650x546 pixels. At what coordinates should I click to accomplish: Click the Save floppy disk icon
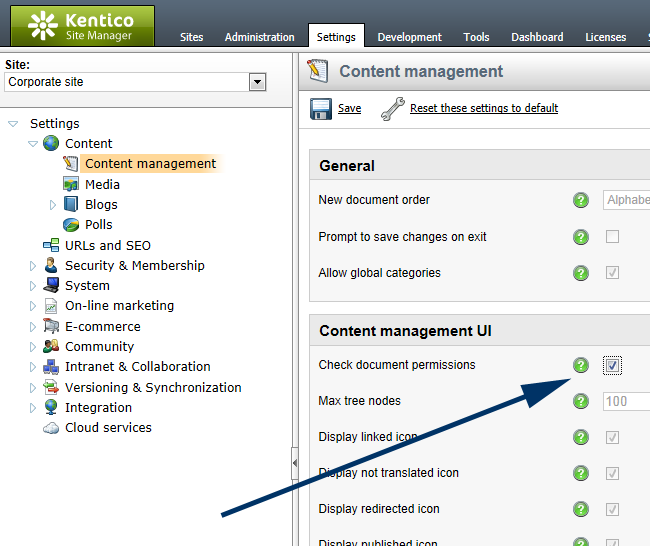pyautogui.click(x=320, y=109)
